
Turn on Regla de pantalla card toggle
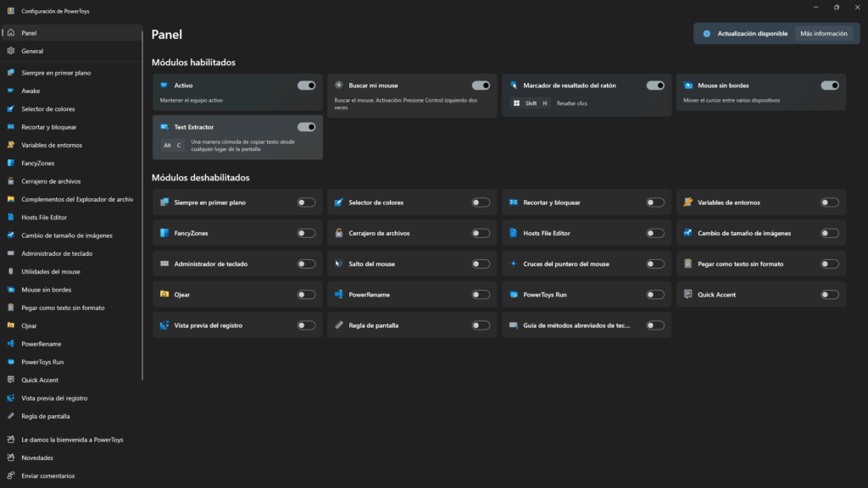pyautogui.click(x=481, y=325)
